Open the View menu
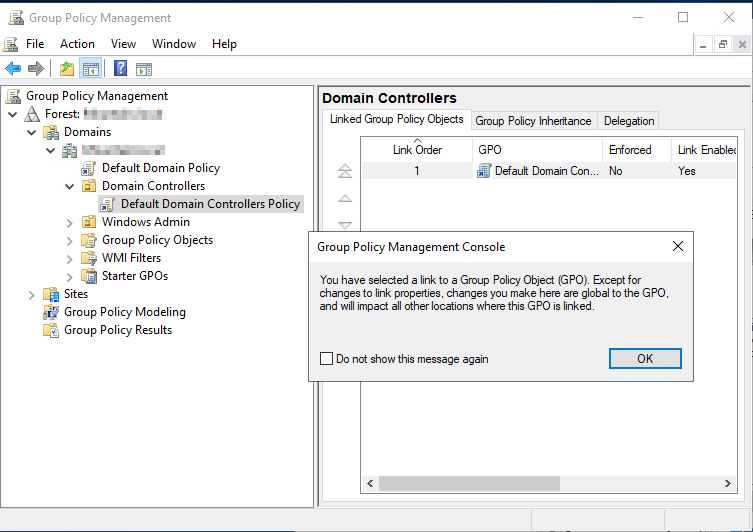753x532 pixels. point(123,44)
